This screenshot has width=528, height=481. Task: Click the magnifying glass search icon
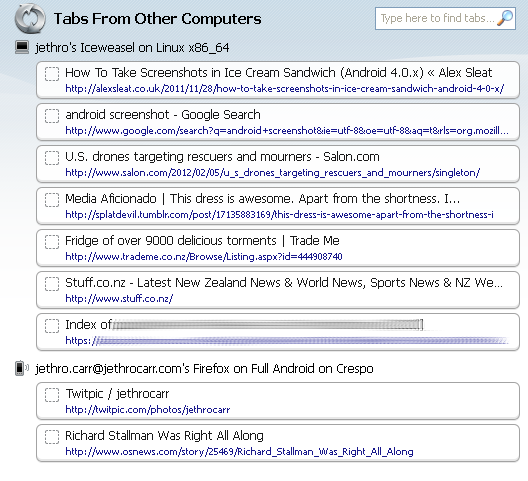click(505, 18)
